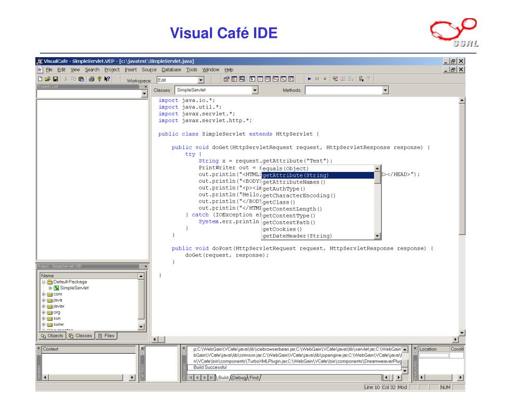Viewport: 532px width, 399px height.
Task: Click the Pause execution toolbar icon
Action: coord(317,79)
